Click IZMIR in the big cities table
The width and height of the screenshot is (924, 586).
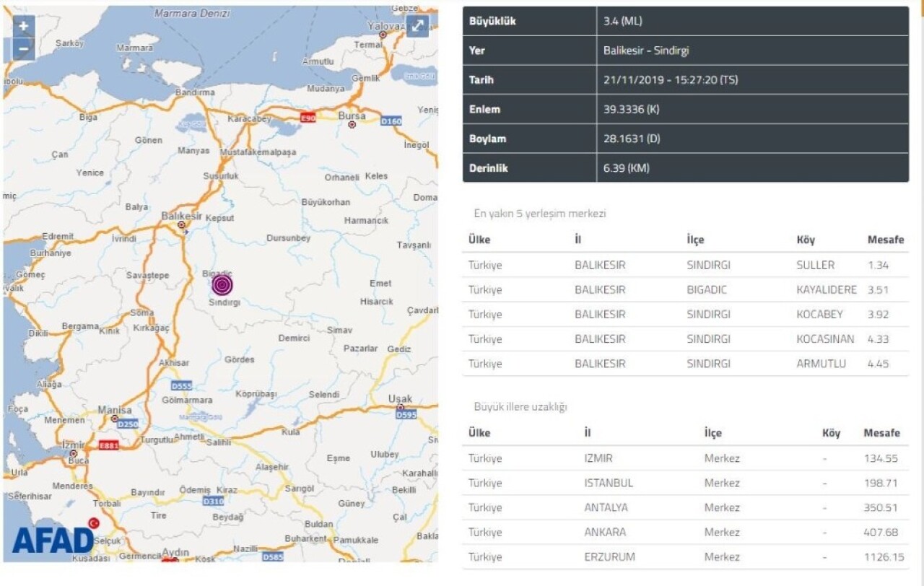(x=598, y=458)
